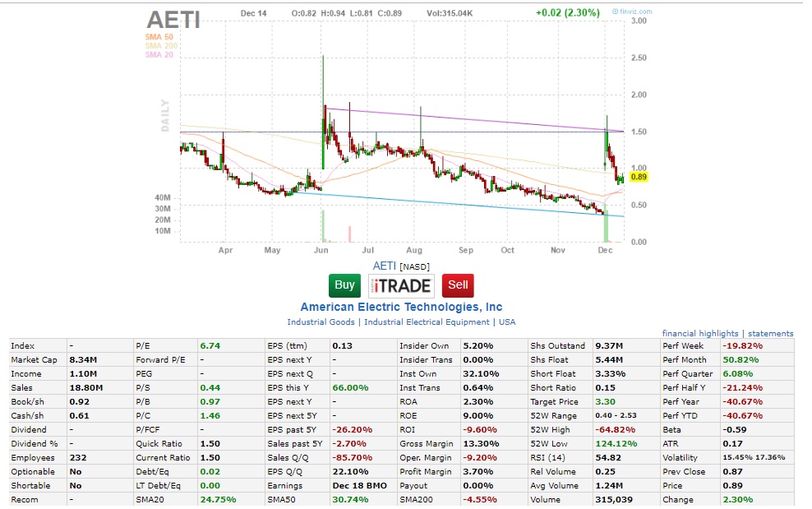This screenshot has width=812, height=509.
Task: Click the Volatility value 15.45% 17.36%
Action: (754, 458)
